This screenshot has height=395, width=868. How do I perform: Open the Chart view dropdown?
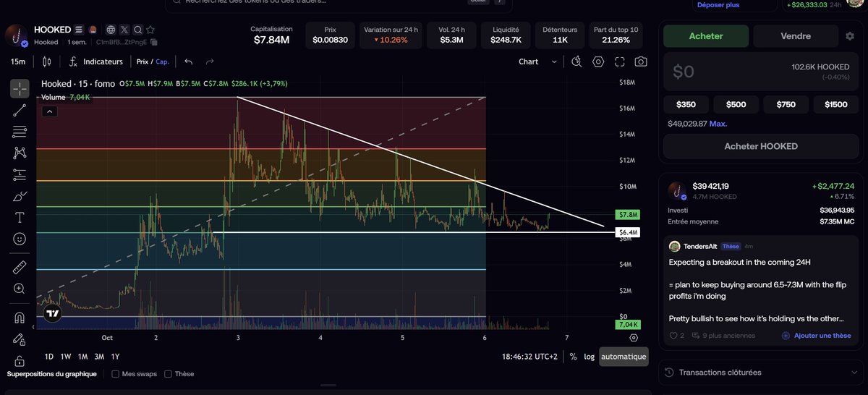pyautogui.click(x=538, y=61)
